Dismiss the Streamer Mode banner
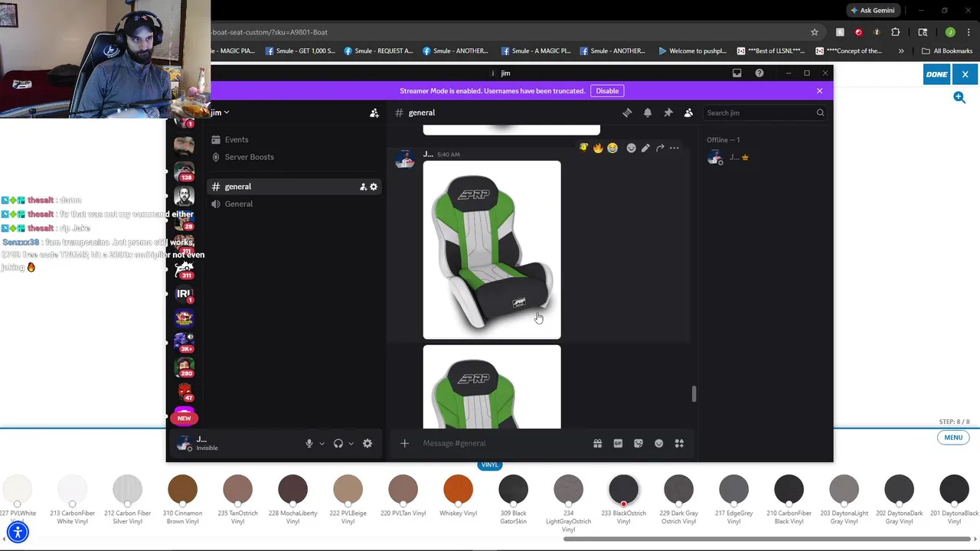 coord(819,91)
